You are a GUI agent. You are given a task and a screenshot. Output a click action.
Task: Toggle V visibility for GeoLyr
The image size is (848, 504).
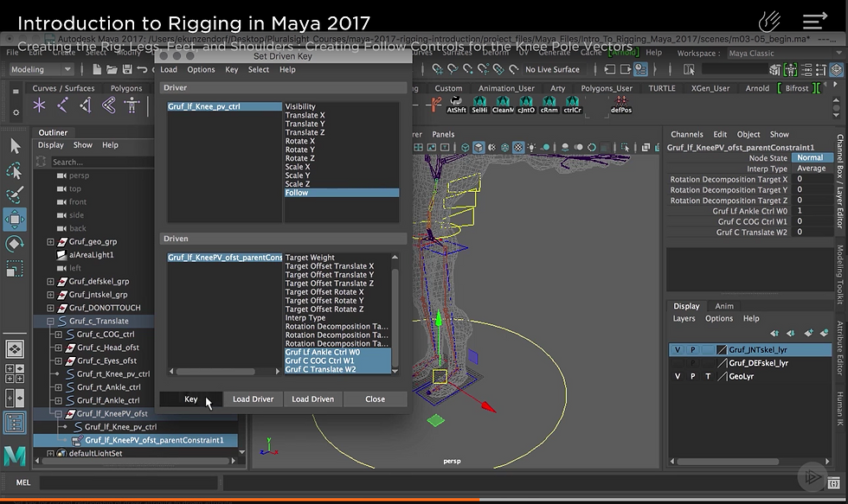point(677,376)
